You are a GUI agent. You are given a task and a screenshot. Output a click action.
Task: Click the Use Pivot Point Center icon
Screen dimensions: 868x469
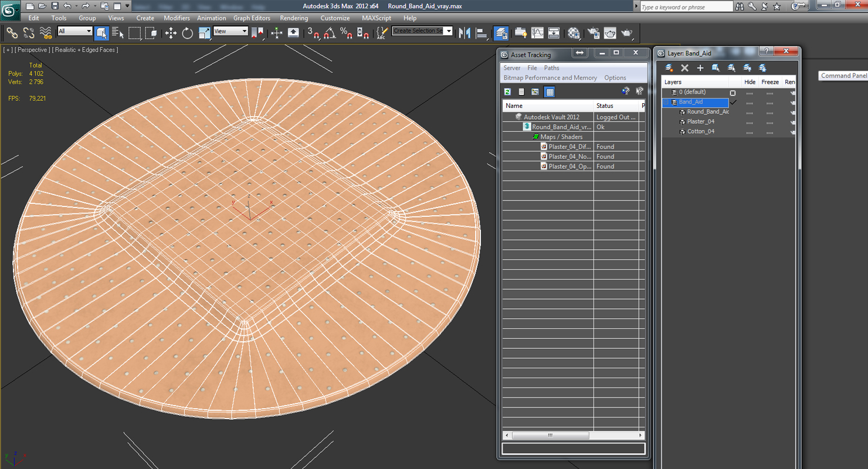(257, 33)
